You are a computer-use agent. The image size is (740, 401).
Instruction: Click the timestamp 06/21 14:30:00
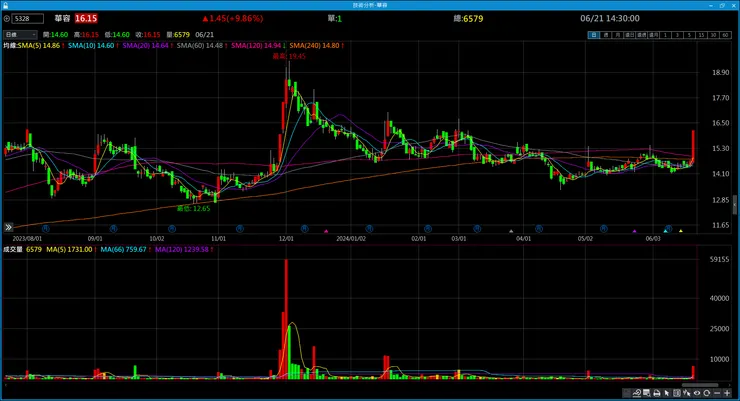(610, 18)
